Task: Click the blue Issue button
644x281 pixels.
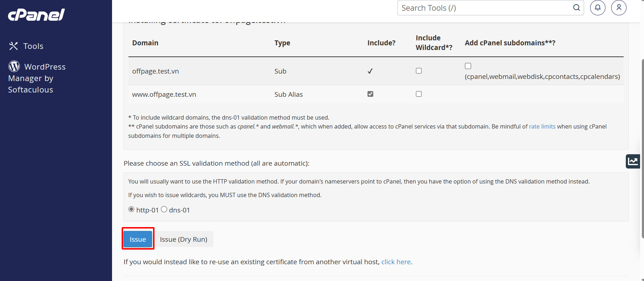Action: pyautogui.click(x=138, y=239)
